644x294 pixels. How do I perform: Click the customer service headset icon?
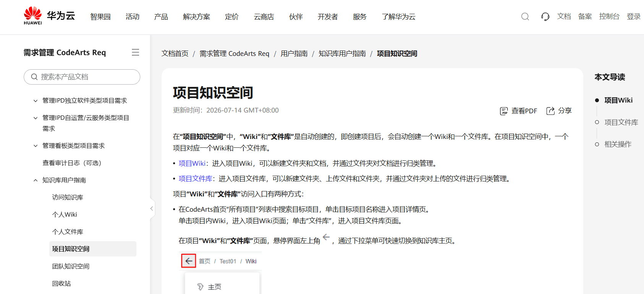tap(545, 16)
